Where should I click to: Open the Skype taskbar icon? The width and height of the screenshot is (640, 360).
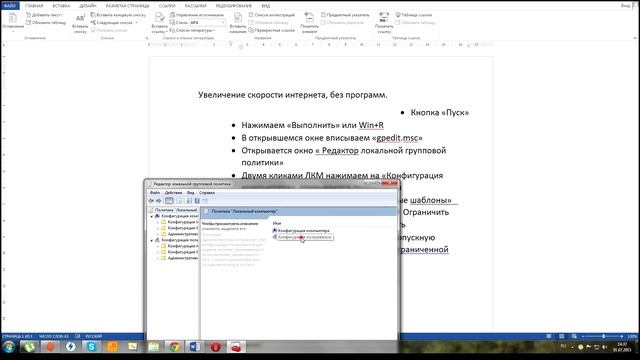tap(91, 347)
